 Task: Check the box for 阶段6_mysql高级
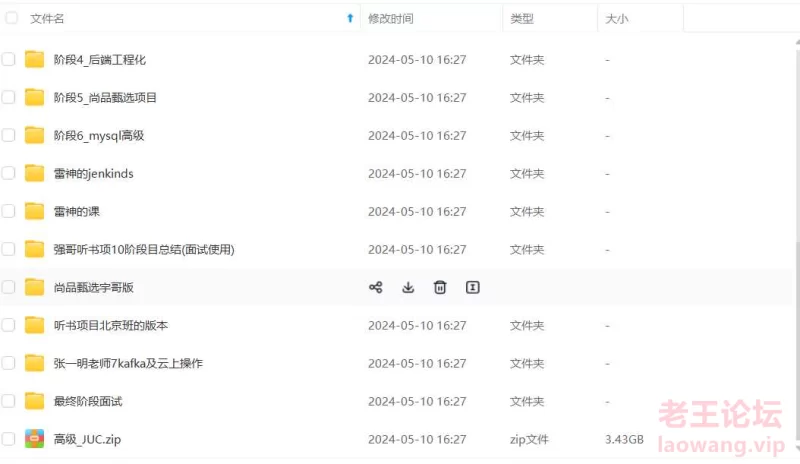point(8,135)
